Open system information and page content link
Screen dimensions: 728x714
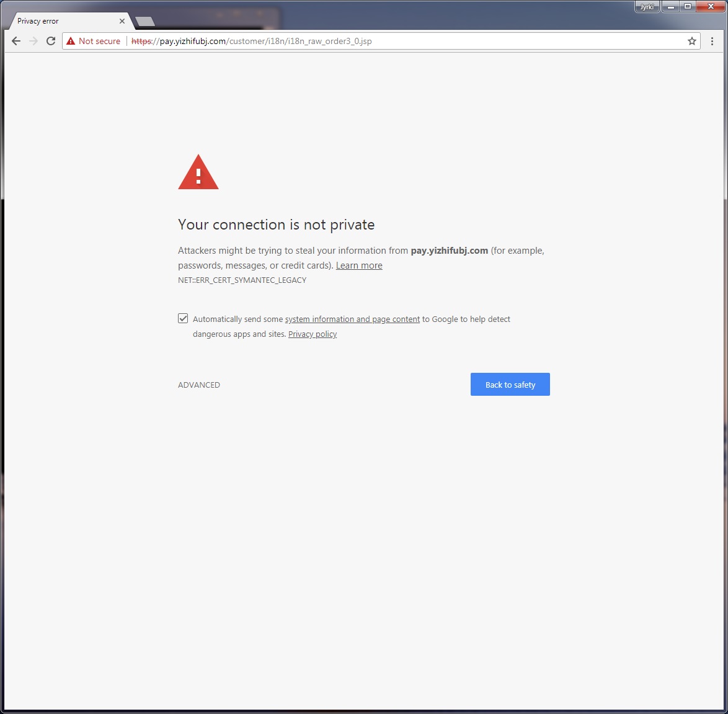[x=352, y=319]
